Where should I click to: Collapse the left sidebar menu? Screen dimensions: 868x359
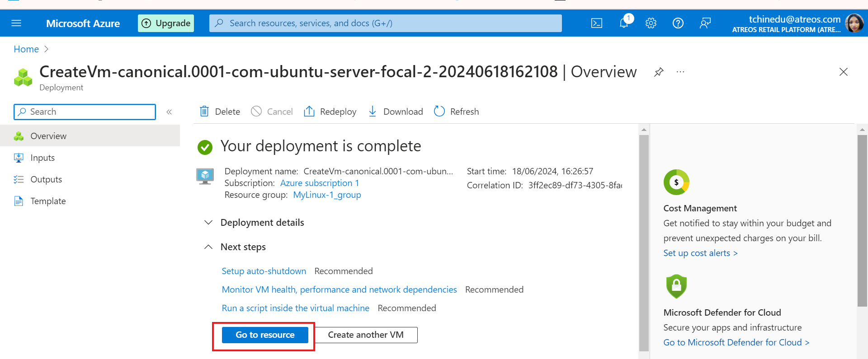[x=169, y=112]
